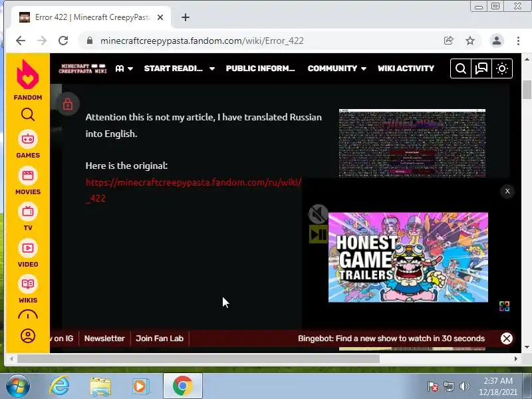Open wiki search magnifier in top bar
This screenshot has height=399, width=532.
pos(460,68)
